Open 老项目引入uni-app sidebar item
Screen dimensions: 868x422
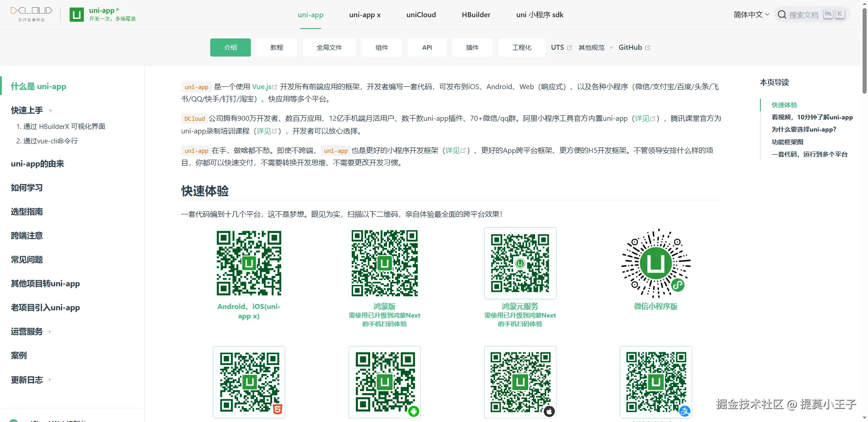pos(45,308)
